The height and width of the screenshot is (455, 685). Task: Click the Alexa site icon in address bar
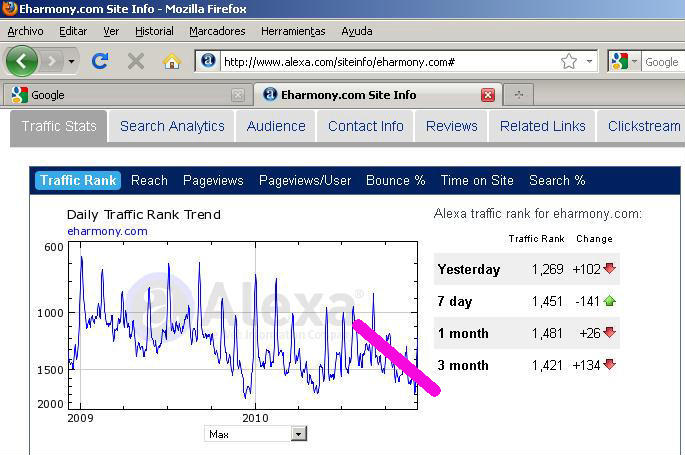[208, 60]
